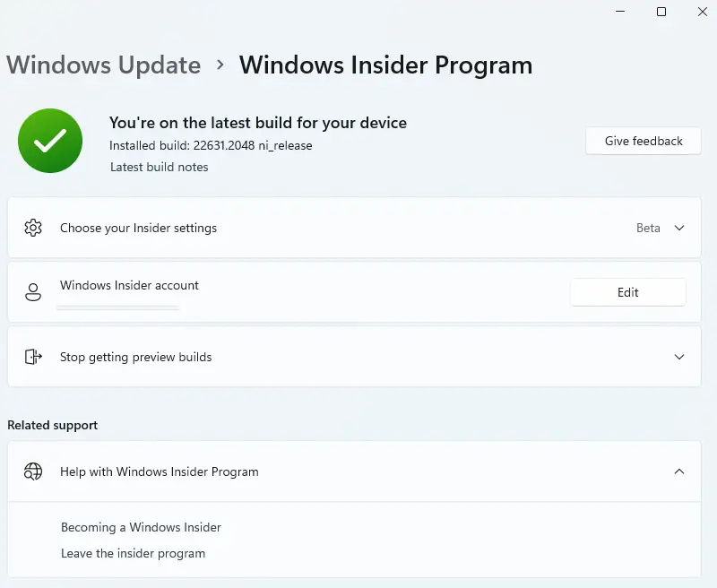Click the chevron on Stop getting preview builds
This screenshot has width=717, height=588.
[x=679, y=357]
